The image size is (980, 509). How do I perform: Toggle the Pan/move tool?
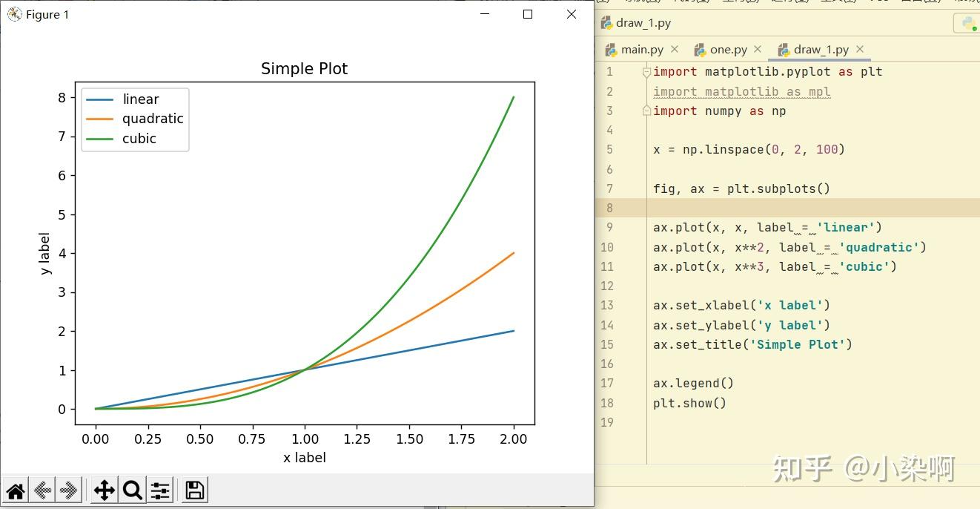(x=104, y=490)
